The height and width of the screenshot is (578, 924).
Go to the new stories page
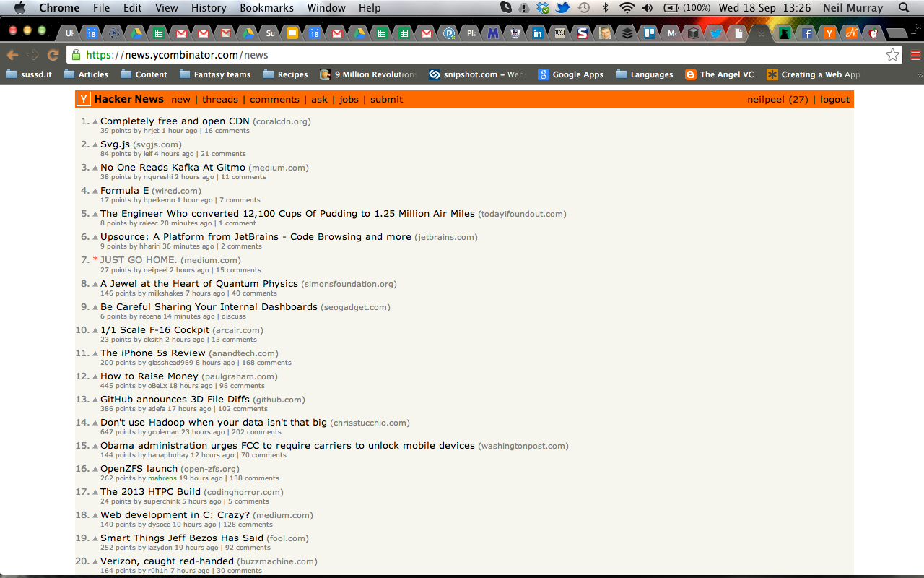coord(181,100)
